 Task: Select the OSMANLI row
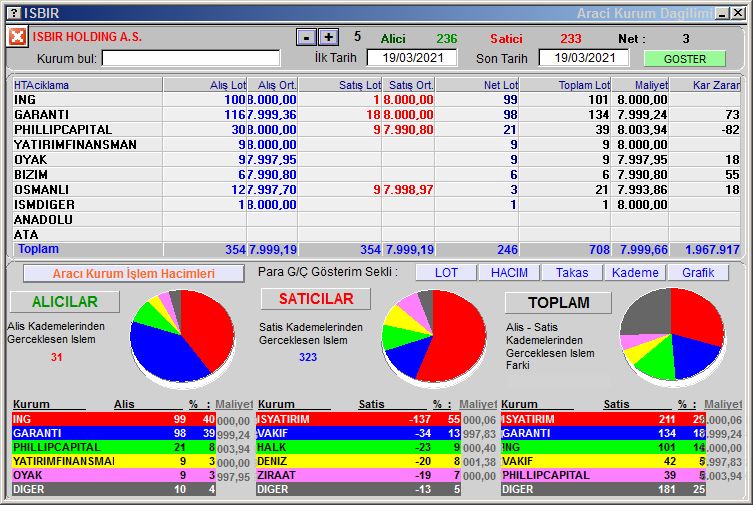click(x=376, y=190)
